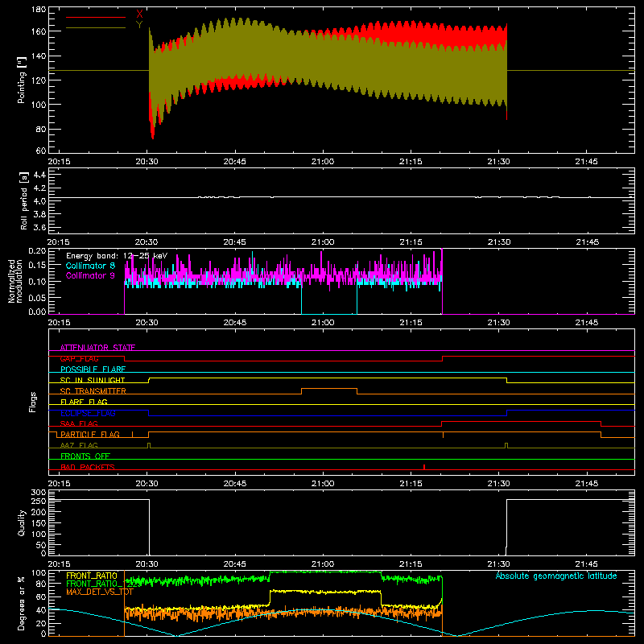Screen dimensions: 644x644
Task: Select the green FRONT_RATIO_1225 legend entry
Action: pos(103,584)
